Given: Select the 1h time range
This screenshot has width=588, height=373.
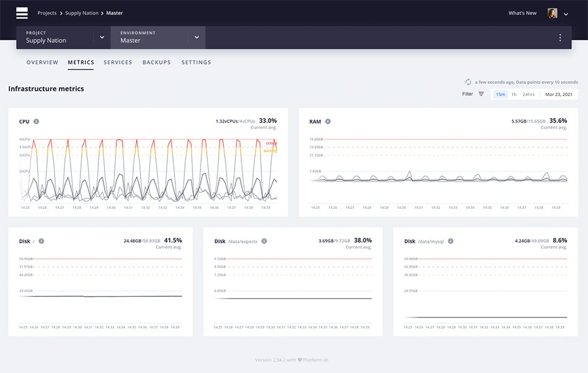Looking at the screenshot, I should [x=514, y=94].
